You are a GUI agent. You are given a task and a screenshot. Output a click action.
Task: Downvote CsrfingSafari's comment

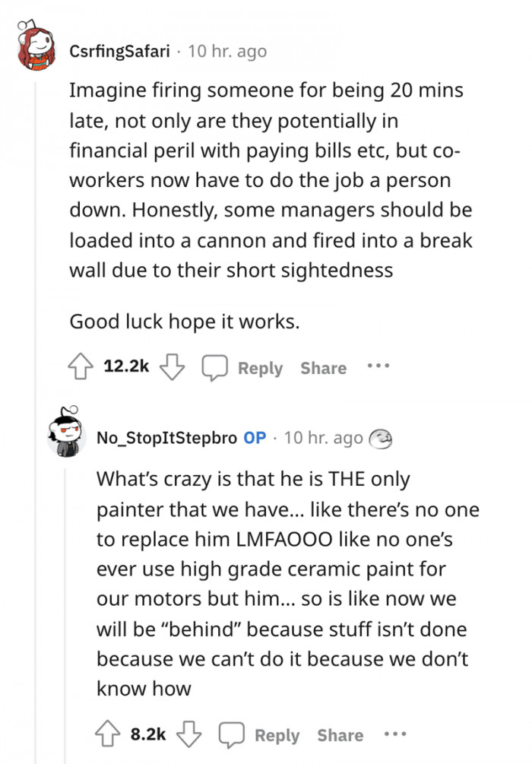tap(173, 368)
